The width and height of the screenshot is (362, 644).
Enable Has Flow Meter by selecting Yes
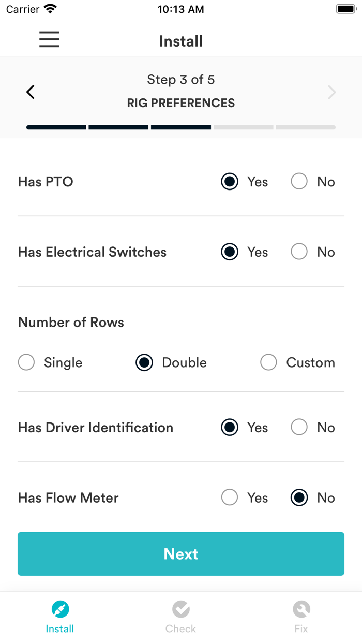(229, 497)
